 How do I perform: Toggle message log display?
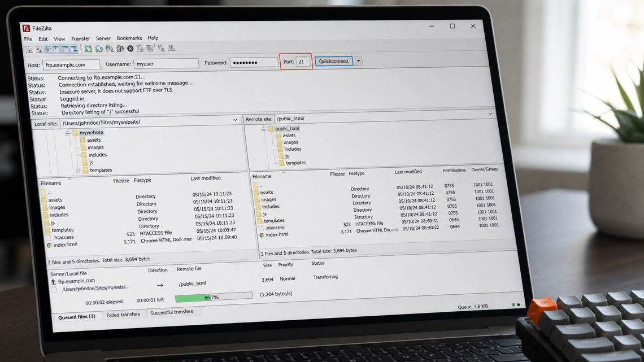click(x=47, y=49)
